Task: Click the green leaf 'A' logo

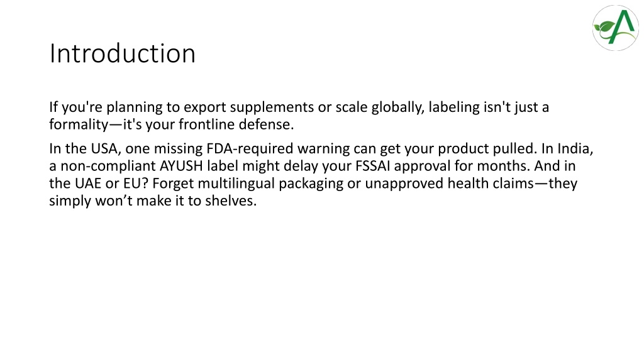Action: (615, 28)
